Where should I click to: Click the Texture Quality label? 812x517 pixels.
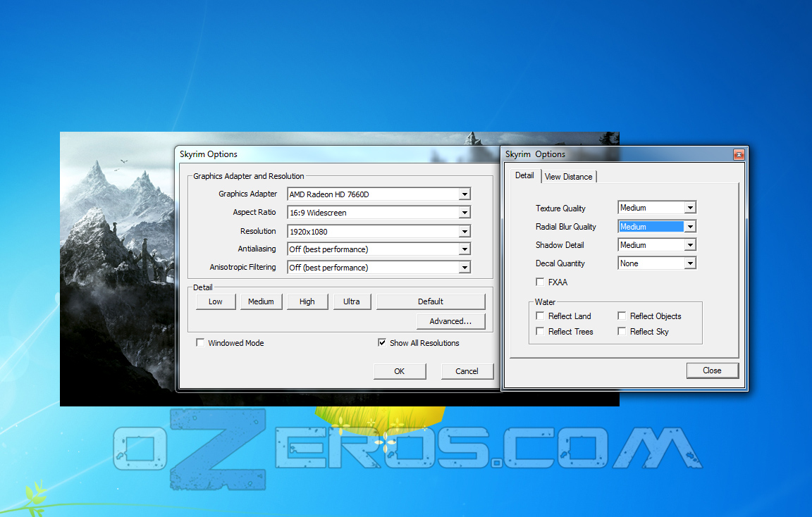(561, 208)
